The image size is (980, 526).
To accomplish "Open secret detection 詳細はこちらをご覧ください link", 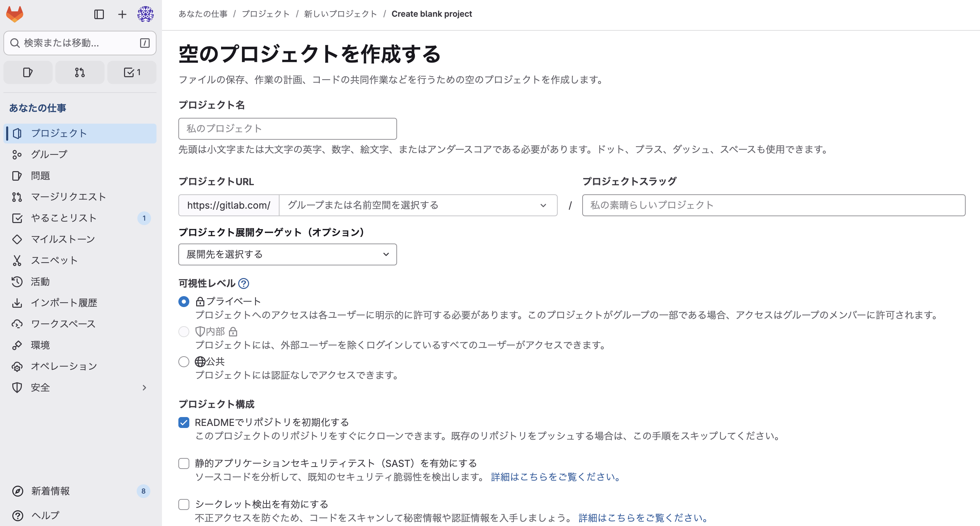I will pos(644,518).
